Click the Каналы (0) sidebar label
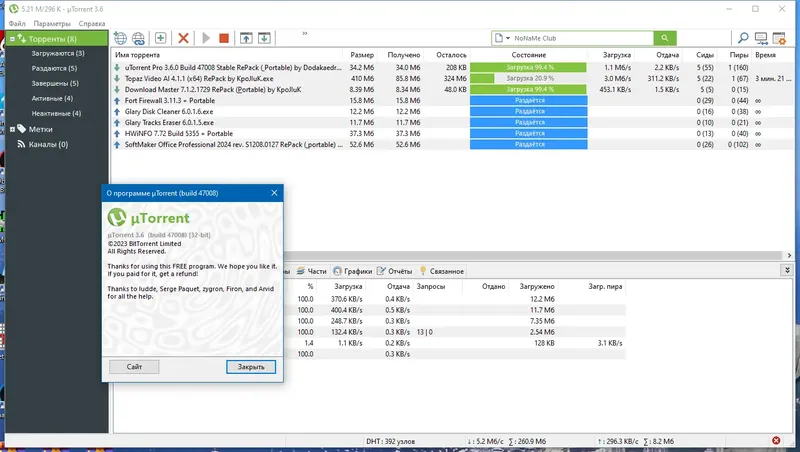 pos(48,144)
